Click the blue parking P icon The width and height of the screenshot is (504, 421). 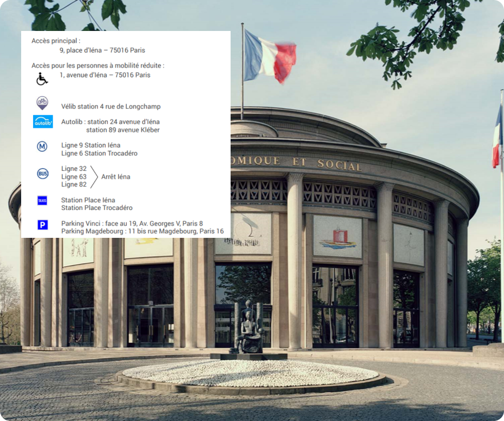(x=42, y=224)
